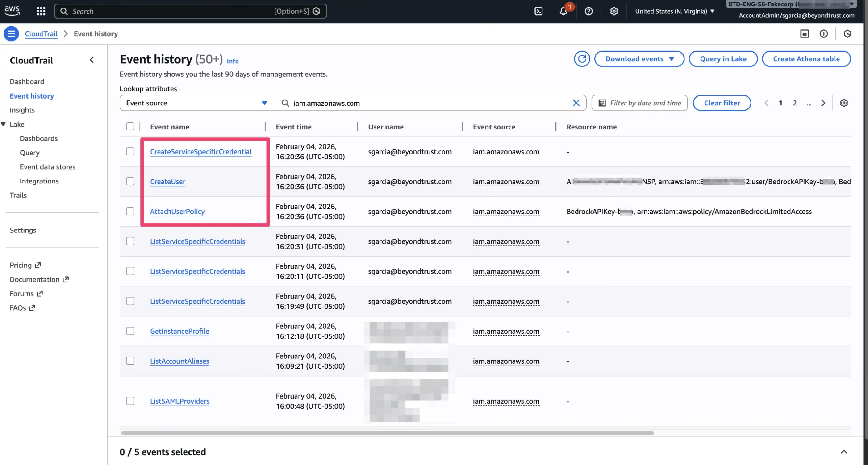Launch CloudShell from the top bar
Screen dimensions: 868x465
pos(538,11)
